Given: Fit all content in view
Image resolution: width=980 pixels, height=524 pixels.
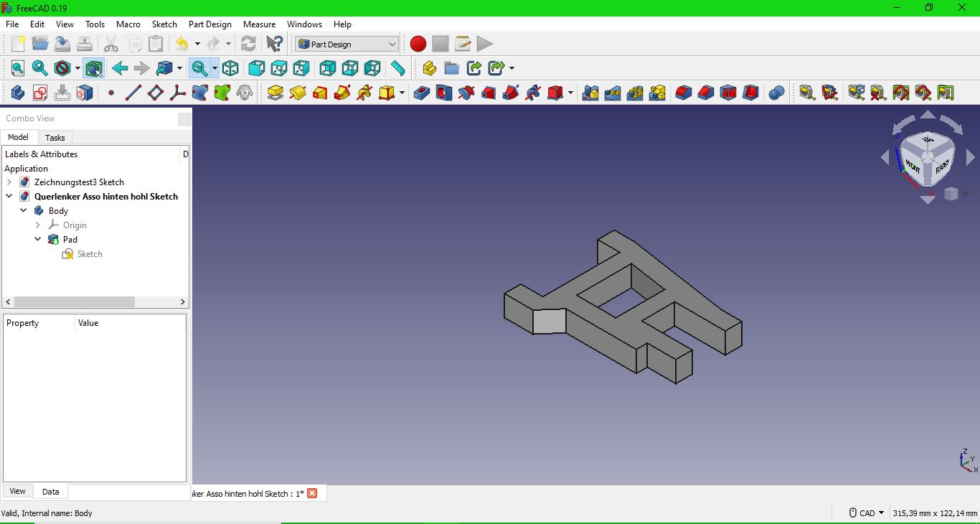Looking at the screenshot, I should pos(18,68).
